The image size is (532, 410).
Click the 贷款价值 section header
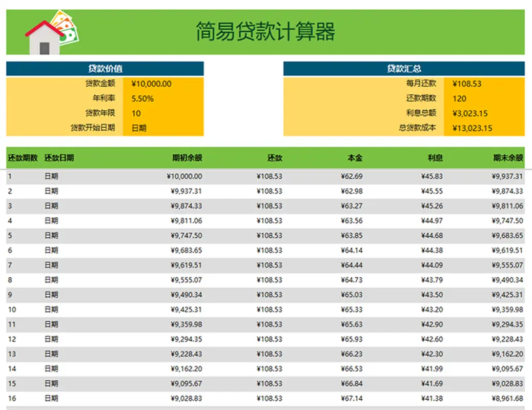click(105, 69)
